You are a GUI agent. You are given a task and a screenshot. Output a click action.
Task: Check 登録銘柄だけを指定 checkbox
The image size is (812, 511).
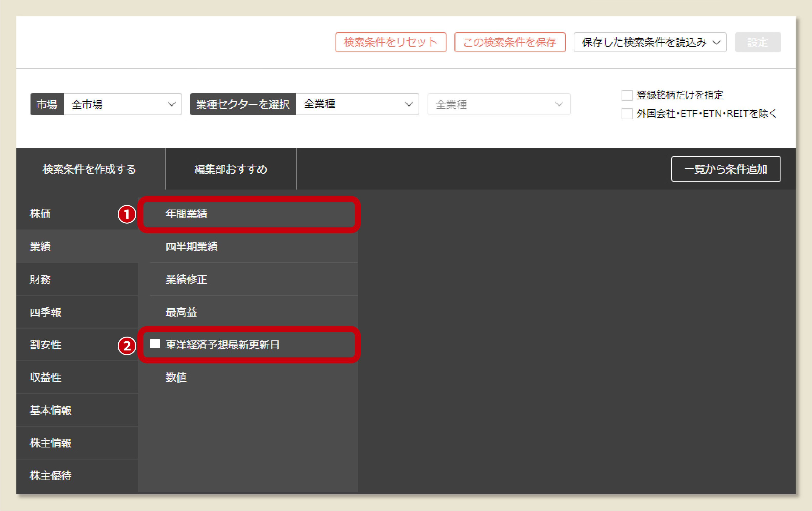[x=626, y=95]
